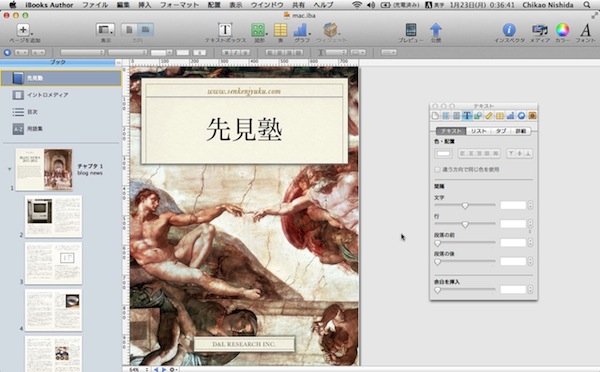Adjust the 文字 character spacing slider
The width and height of the screenshot is (600, 372).
click(465, 206)
